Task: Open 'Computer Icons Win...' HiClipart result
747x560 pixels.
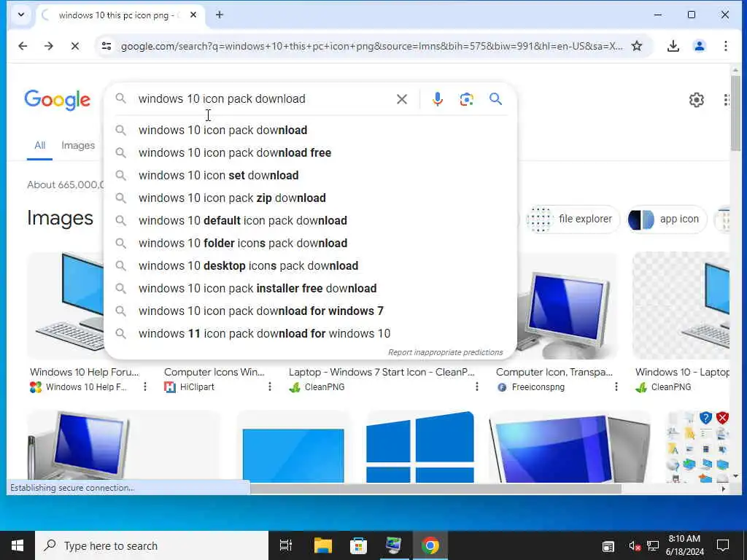Action: point(214,372)
